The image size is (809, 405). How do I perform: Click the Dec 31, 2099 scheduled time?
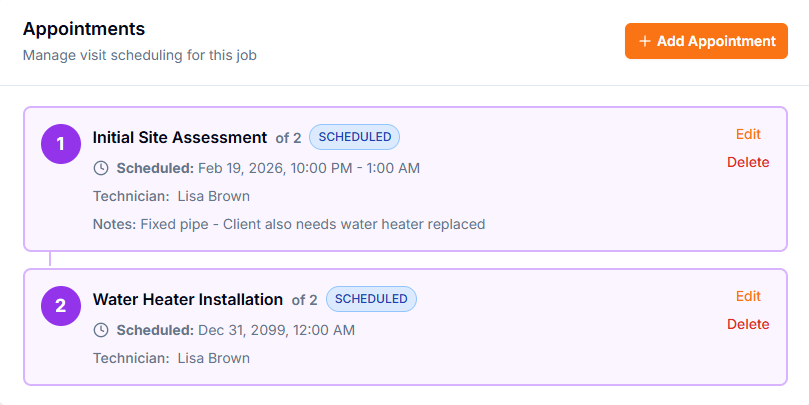click(x=276, y=329)
